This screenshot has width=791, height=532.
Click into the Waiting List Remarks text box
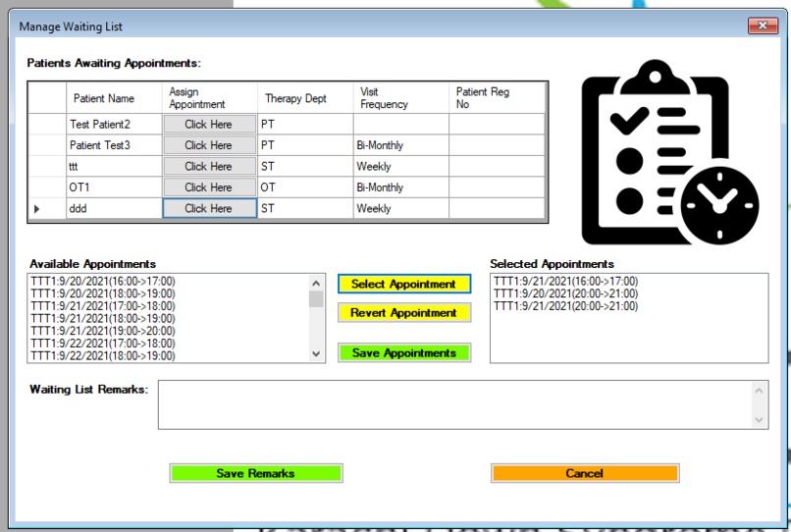tap(455, 404)
